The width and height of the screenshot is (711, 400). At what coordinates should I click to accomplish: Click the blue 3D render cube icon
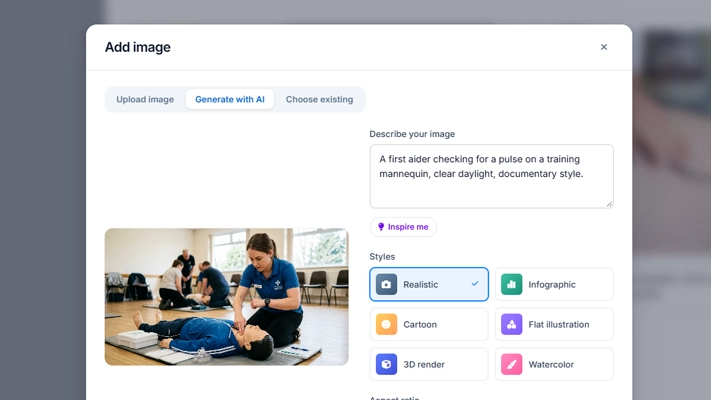(x=386, y=364)
